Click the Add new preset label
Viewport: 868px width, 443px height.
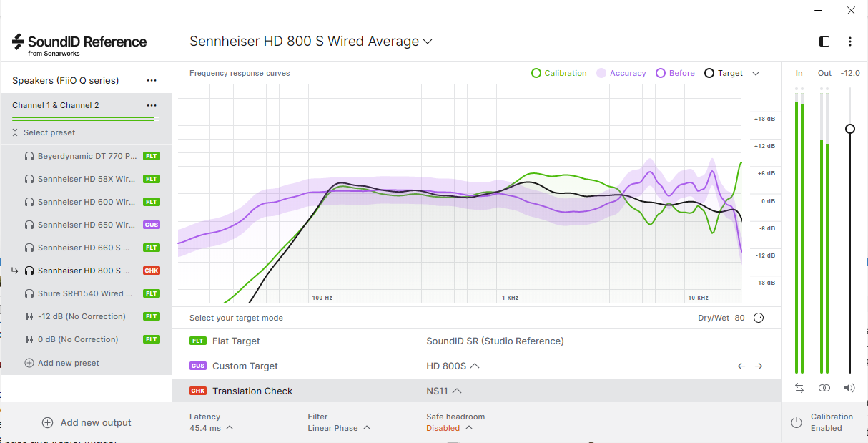[x=69, y=363]
